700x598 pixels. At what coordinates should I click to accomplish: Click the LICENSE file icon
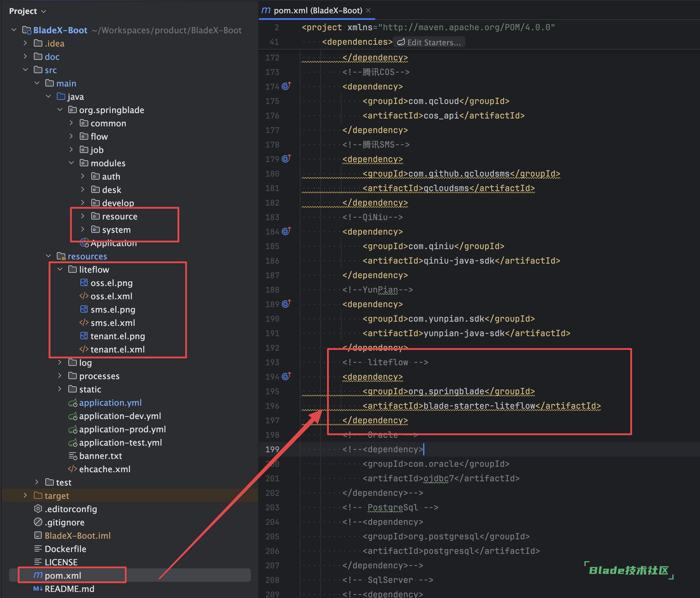pyautogui.click(x=38, y=562)
